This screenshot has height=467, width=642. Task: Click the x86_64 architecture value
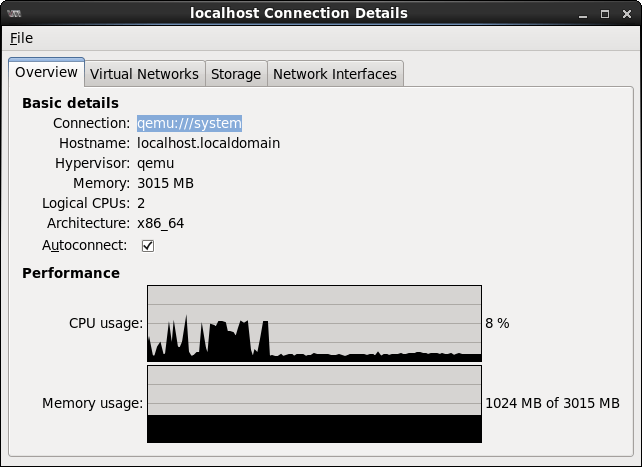160,223
